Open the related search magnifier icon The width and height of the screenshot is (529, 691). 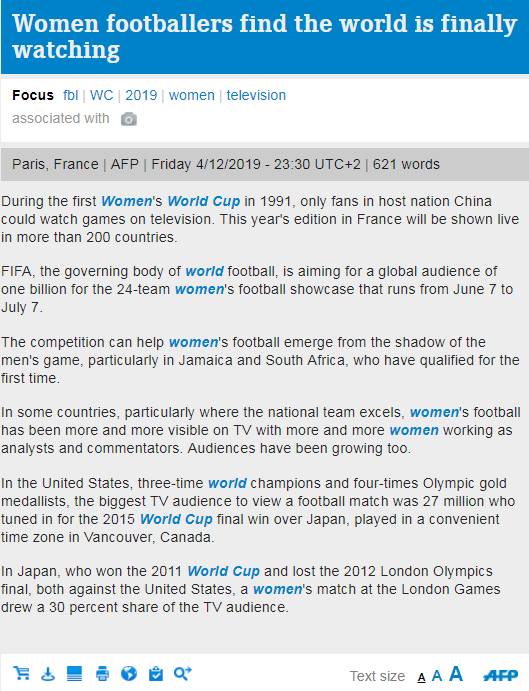[x=183, y=673]
